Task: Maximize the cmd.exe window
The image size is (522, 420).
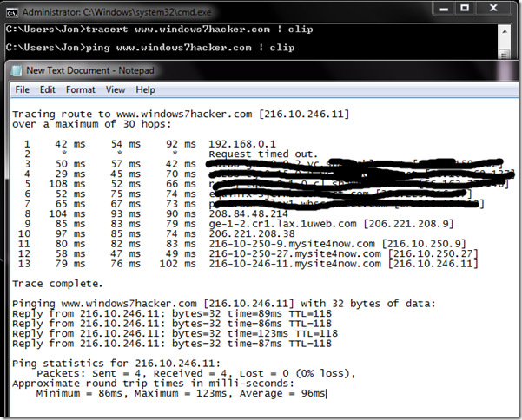Action: coord(465,9)
